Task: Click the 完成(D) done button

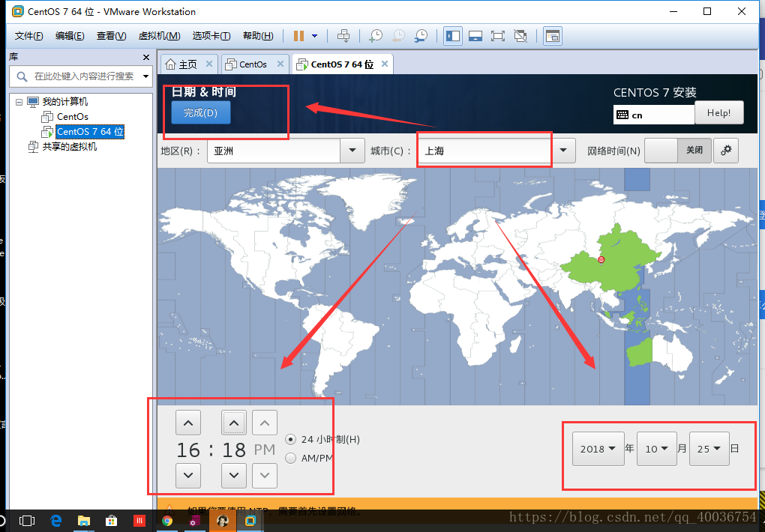Action: (200, 112)
